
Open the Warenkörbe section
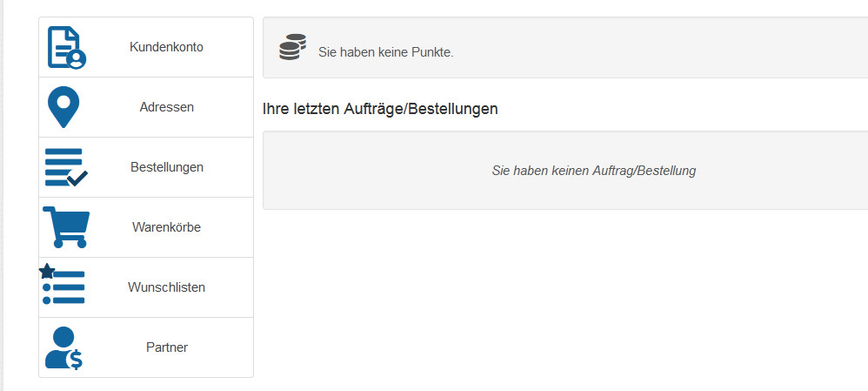pyautogui.click(x=166, y=227)
